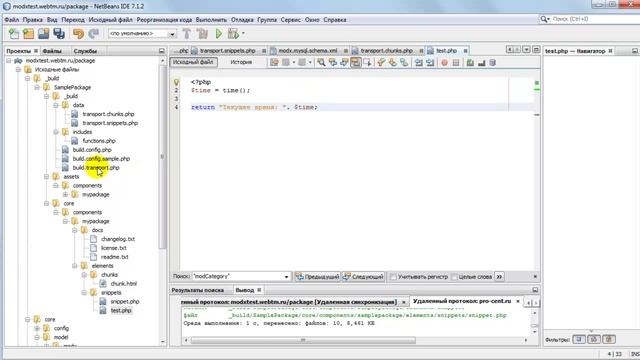Enable the 'Учитывать регистр' checkbox
Viewport: 640px width, 360px height.
(393, 277)
